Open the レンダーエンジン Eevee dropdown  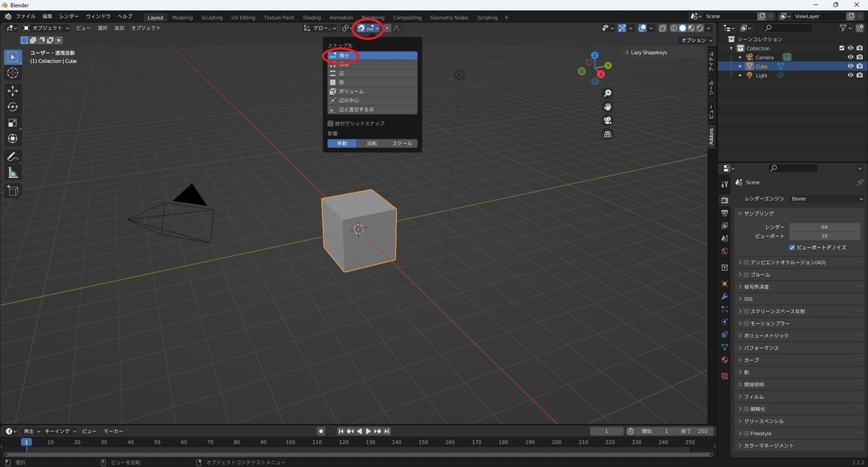click(x=827, y=198)
